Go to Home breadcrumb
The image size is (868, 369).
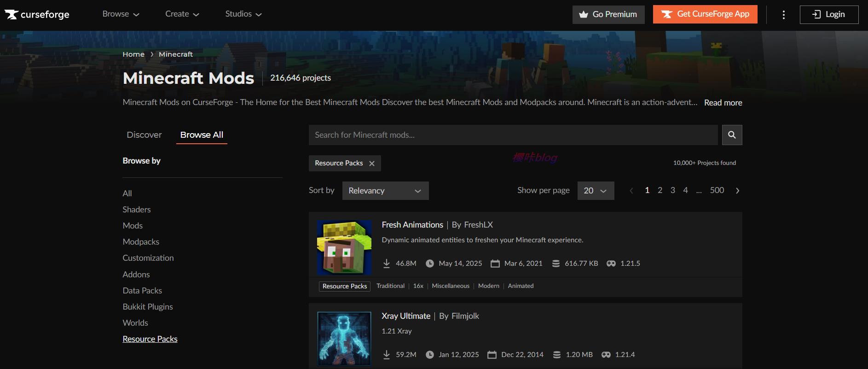pos(133,54)
